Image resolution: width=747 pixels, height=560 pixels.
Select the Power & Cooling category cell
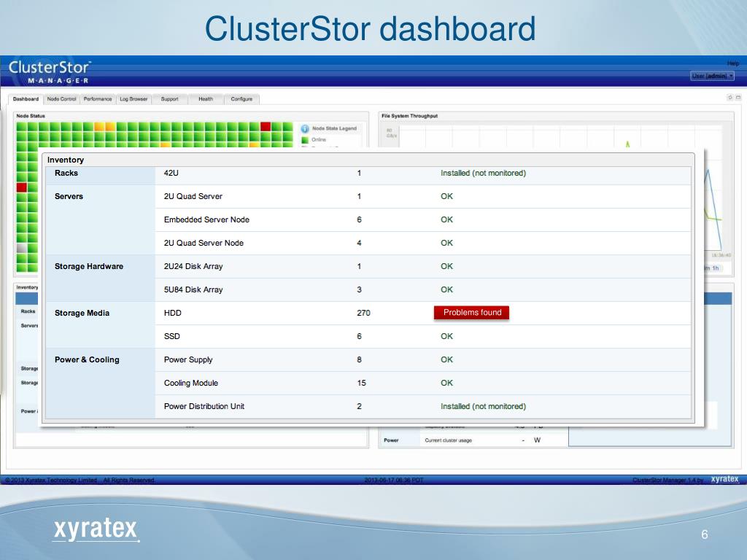(101, 383)
